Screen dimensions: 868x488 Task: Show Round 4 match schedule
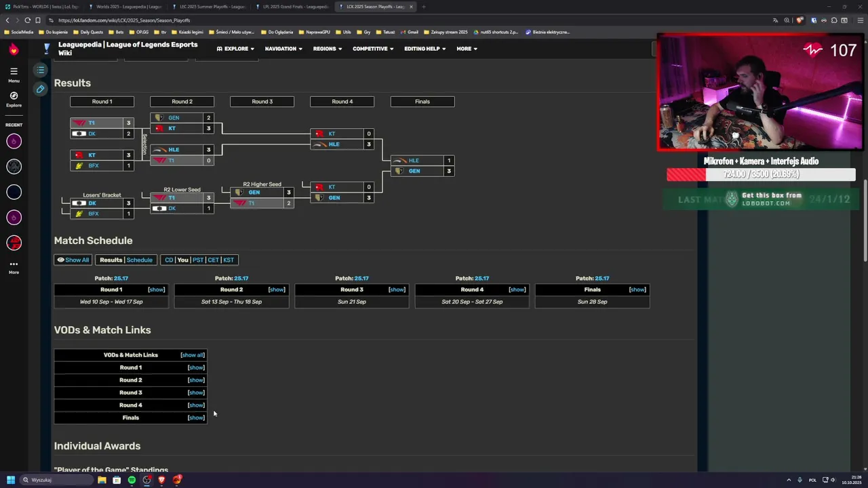pos(517,289)
